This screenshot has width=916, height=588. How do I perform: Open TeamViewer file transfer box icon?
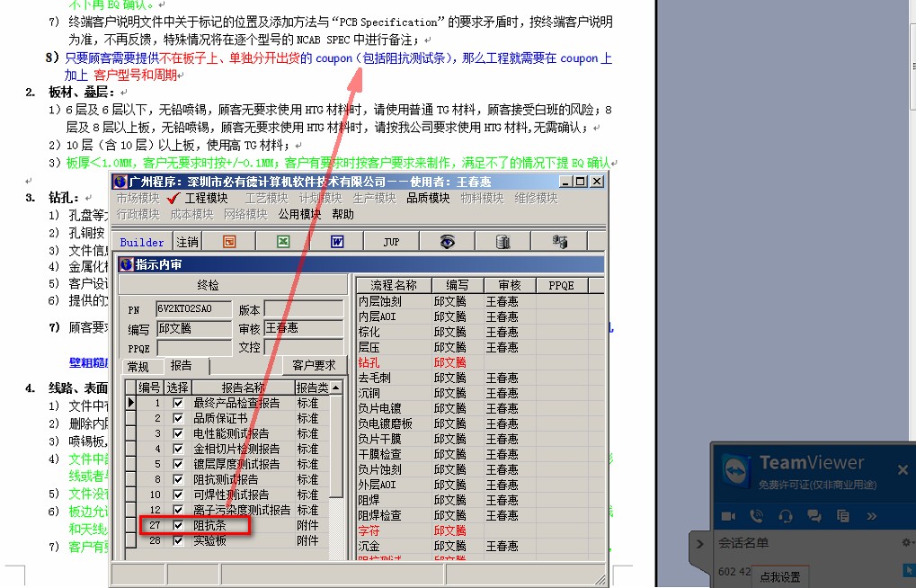[x=842, y=516]
